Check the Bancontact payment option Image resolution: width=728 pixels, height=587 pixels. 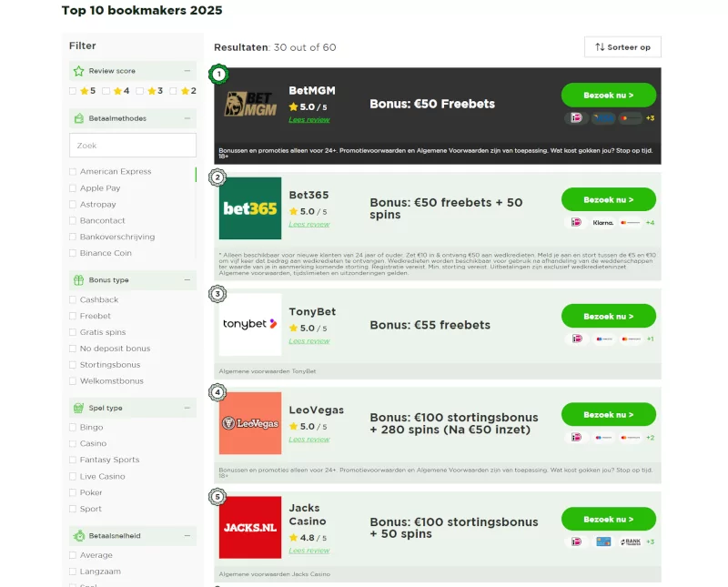[x=73, y=220]
